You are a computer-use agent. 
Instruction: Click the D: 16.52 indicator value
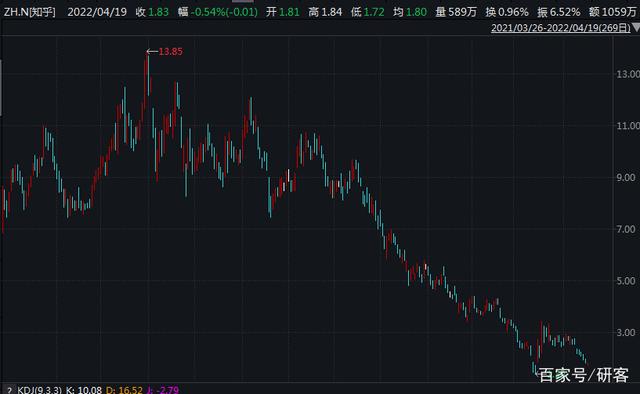124,390
